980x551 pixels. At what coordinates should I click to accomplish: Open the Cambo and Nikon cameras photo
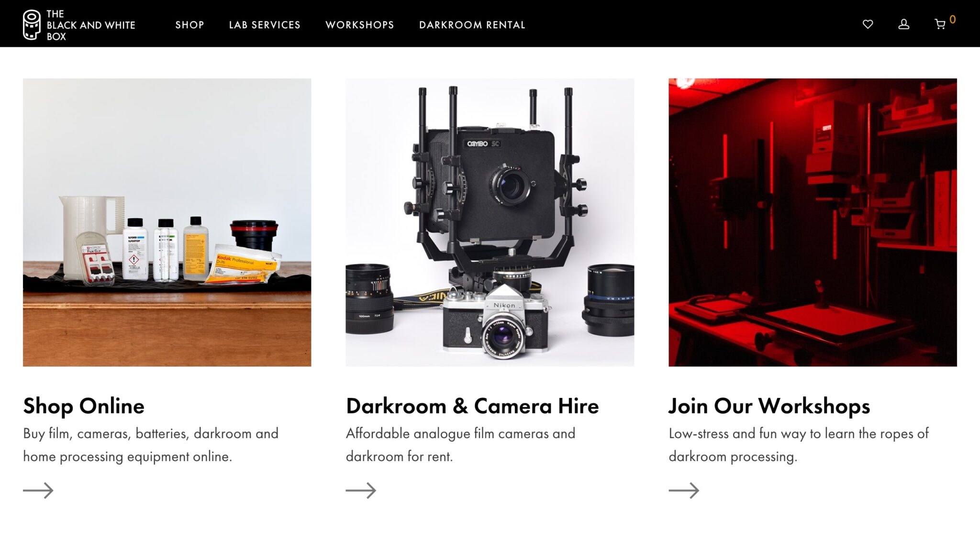coord(490,222)
